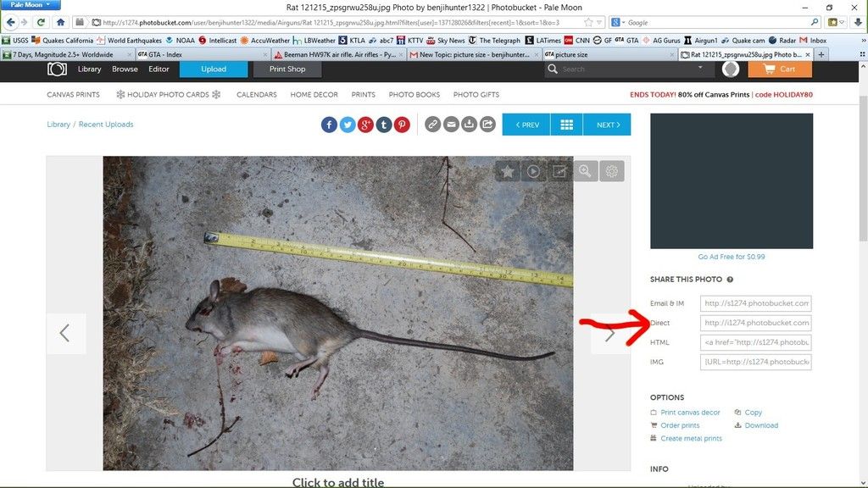Open the NOAA bookmark
The image size is (868, 488).
click(x=180, y=41)
